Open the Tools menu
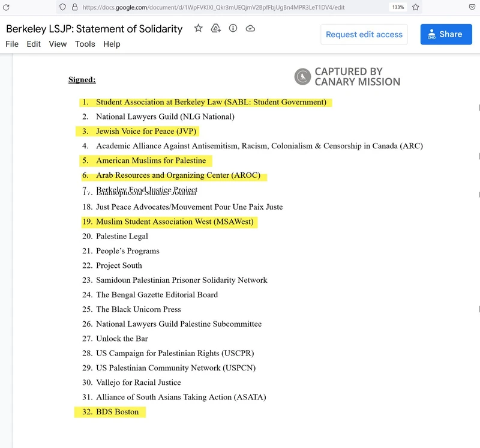 click(x=85, y=44)
